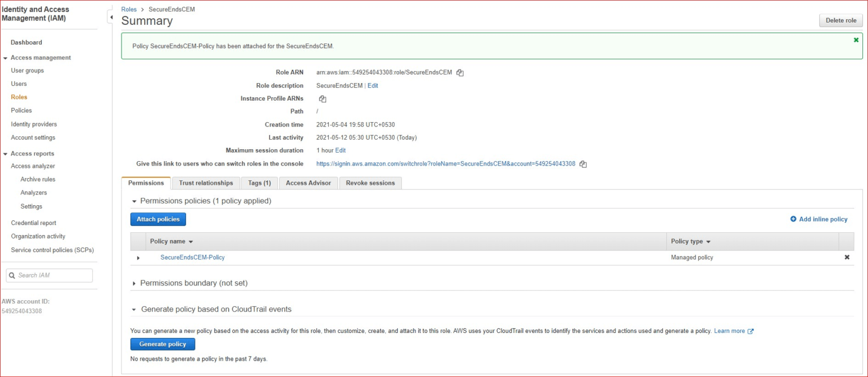Open Learn more via the external link icon
The image size is (868, 377).
coord(752,331)
